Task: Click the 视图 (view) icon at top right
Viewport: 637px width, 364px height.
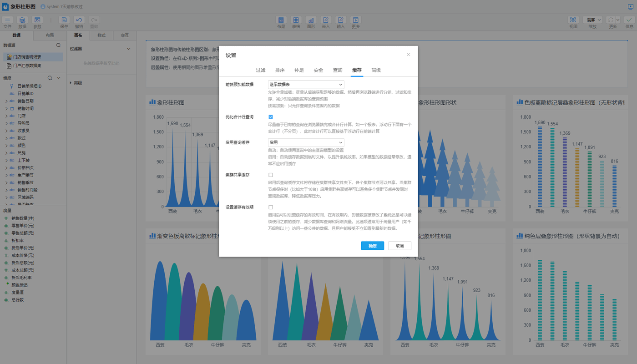Action: point(573,20)
